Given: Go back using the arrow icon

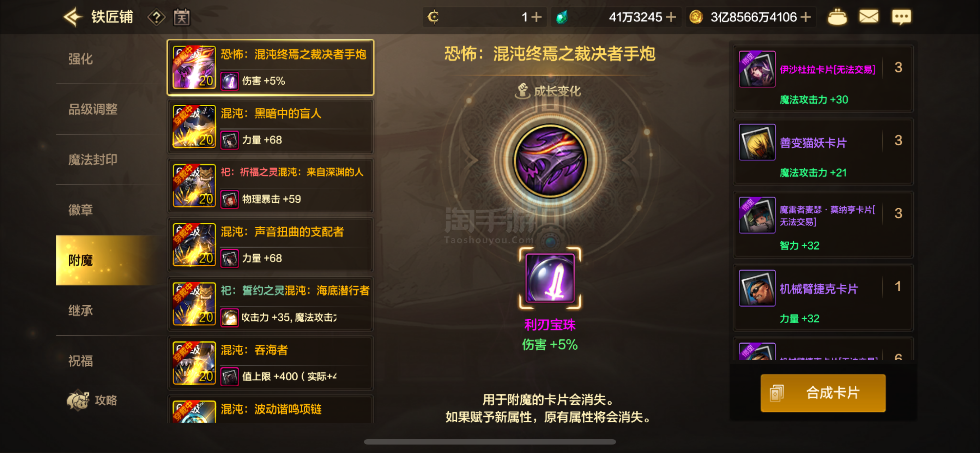Looking at the screenshot, I should [x=72, y=17].
